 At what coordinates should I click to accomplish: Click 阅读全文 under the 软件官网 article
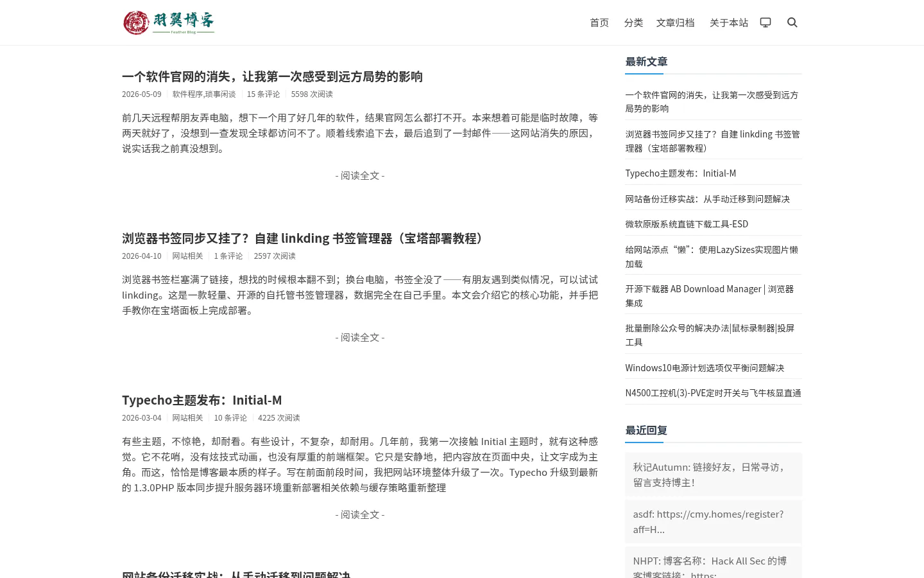360,175
